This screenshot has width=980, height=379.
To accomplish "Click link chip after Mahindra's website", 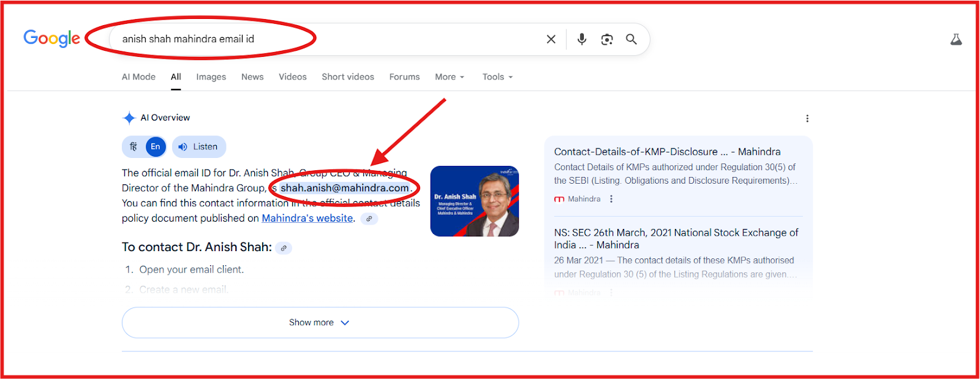I will point(369,219).
